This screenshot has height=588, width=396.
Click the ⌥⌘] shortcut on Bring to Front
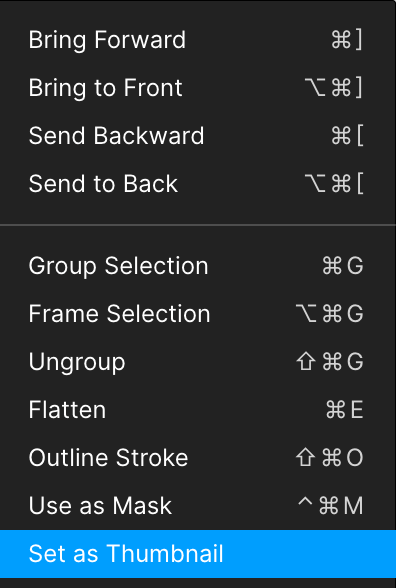(333, 88)
